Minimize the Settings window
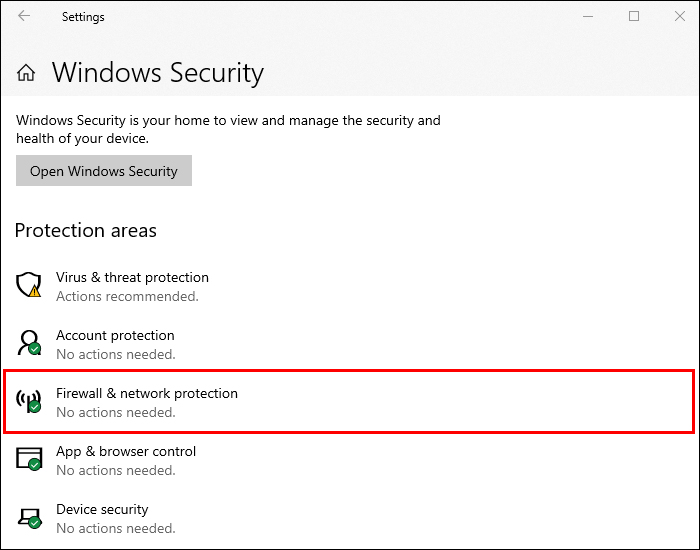Screen dimensions: 700x550 tap(588, 17)
